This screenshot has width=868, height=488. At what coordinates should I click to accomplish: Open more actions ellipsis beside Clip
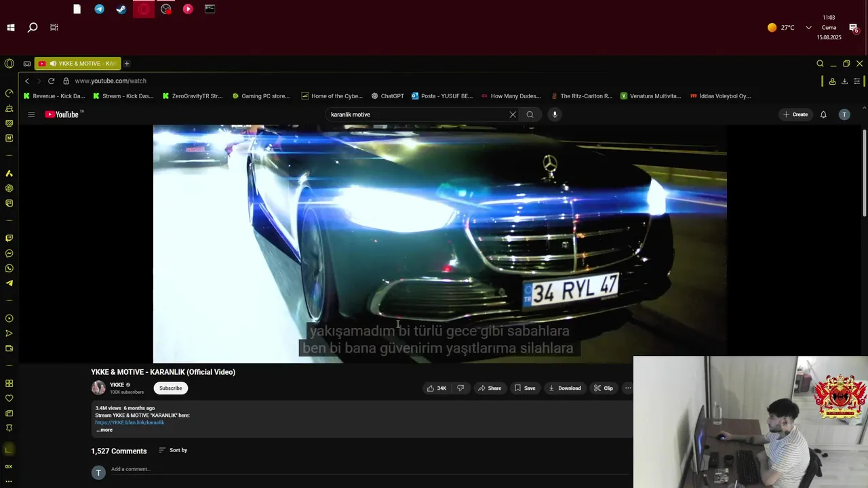click(628, 388)
